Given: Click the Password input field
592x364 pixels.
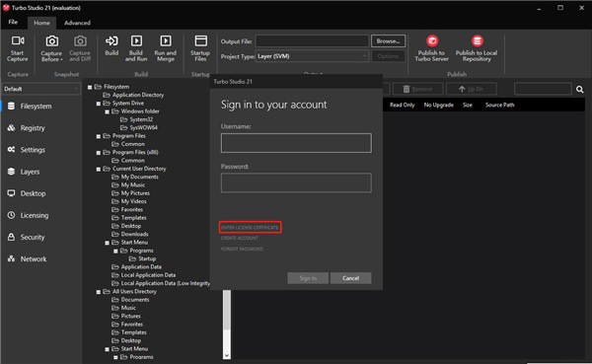Looking at the screenshot, I should (296, 182).
